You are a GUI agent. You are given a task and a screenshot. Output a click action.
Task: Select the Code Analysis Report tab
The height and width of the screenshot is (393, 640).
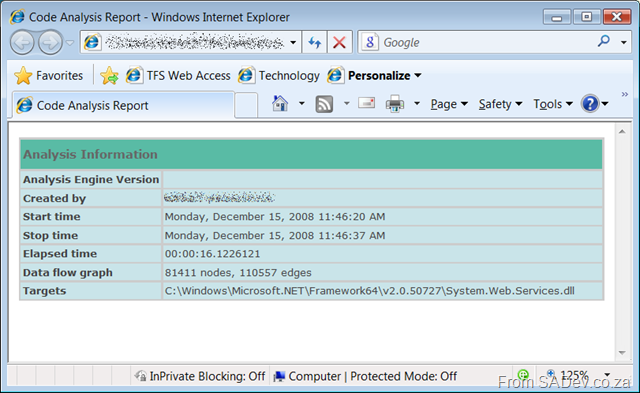tap(123, 105)
